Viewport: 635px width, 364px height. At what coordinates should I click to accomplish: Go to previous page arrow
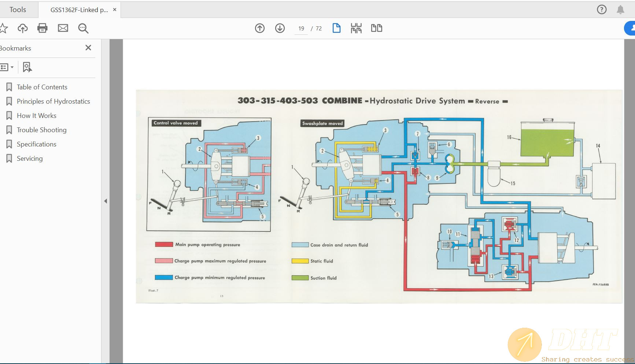[x=260, y=28]
